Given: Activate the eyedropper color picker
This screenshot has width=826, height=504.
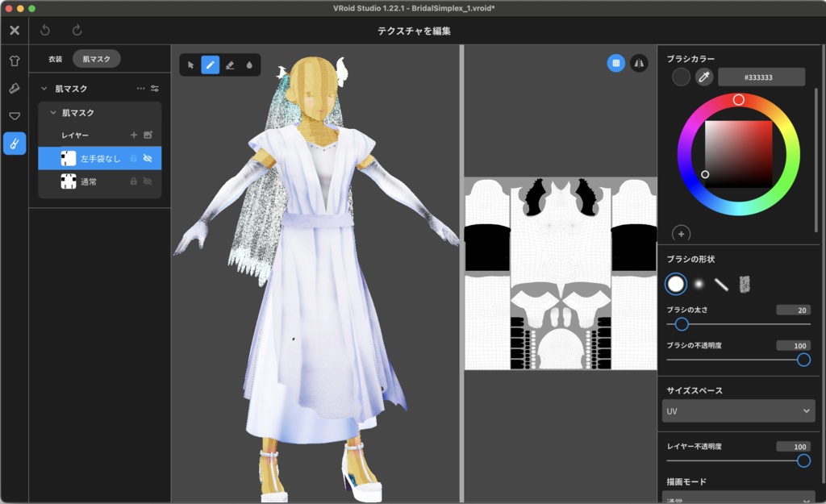Looking at the screenshot, I should (703, 77).
